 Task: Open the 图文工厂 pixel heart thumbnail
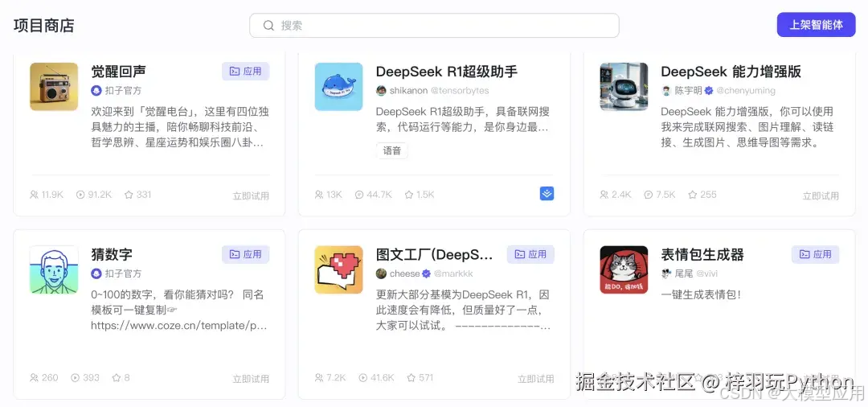click(339, 269)
